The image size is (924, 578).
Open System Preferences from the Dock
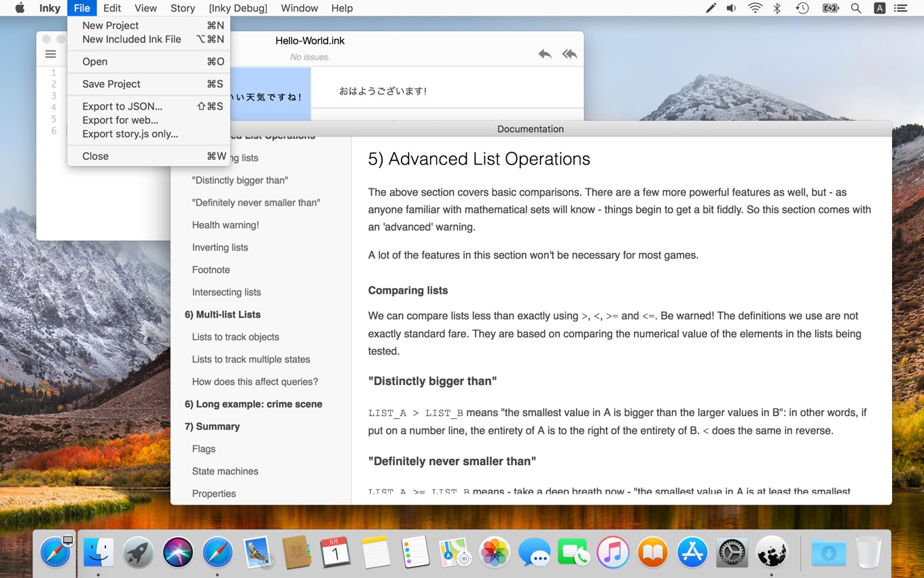[x=732, y=551]
